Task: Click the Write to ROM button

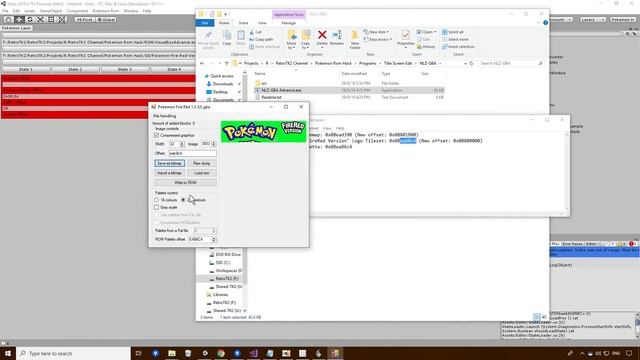Action: click(x=185, y=183)
